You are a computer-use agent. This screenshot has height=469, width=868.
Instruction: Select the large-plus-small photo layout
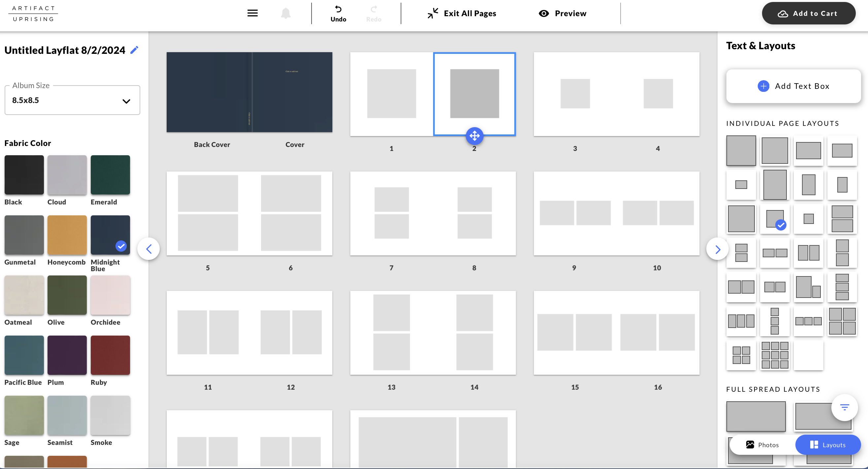point(808,287)
